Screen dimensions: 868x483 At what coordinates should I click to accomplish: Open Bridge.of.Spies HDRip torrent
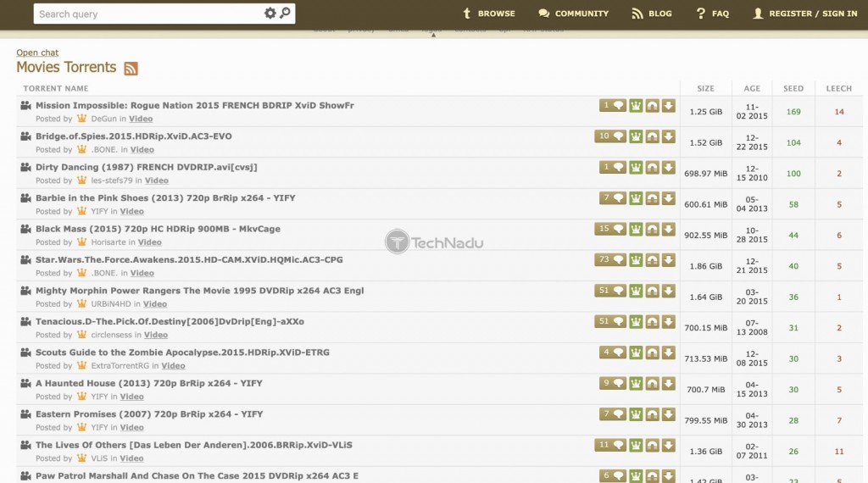pos(133,136)
